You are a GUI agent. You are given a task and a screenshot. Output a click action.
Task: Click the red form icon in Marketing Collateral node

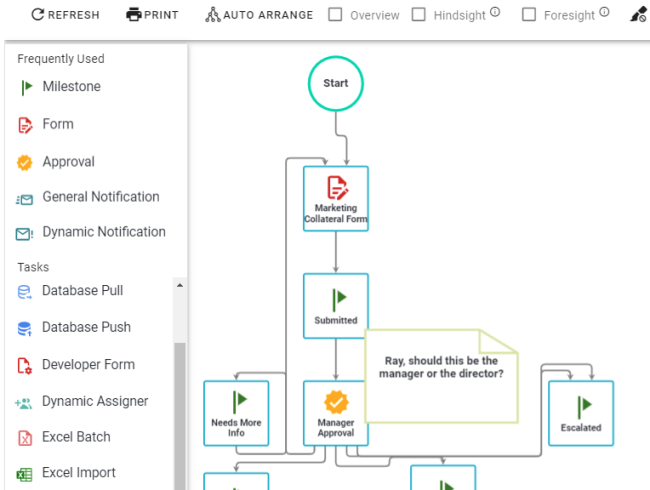click(x=337, y=188)
